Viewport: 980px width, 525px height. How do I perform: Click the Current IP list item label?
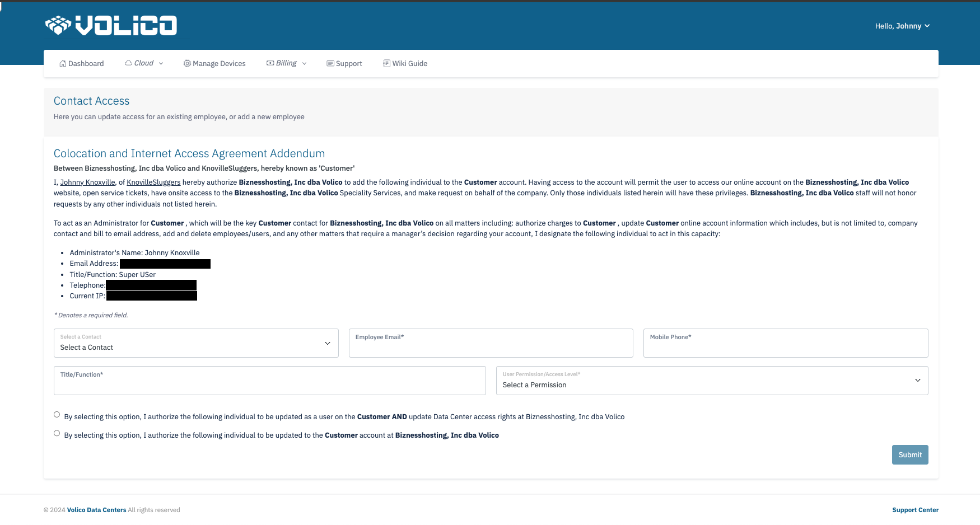pyautogui.click(x=87, y=296)
